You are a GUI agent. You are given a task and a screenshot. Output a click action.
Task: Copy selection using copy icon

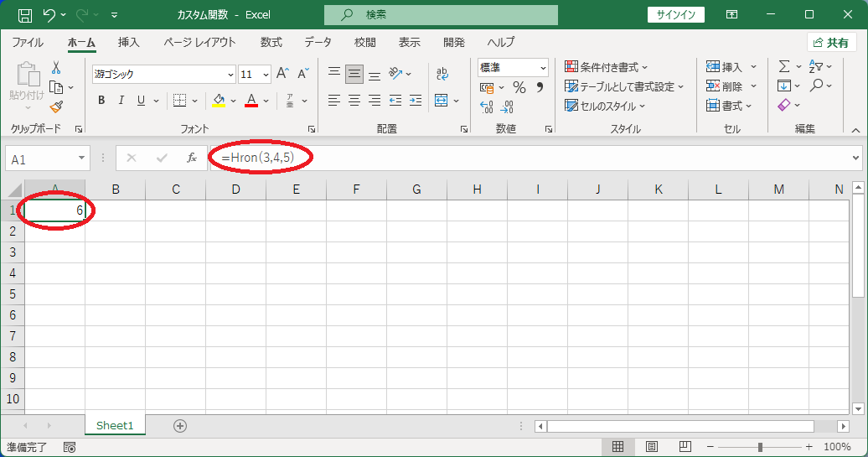[x=56, y=87]
